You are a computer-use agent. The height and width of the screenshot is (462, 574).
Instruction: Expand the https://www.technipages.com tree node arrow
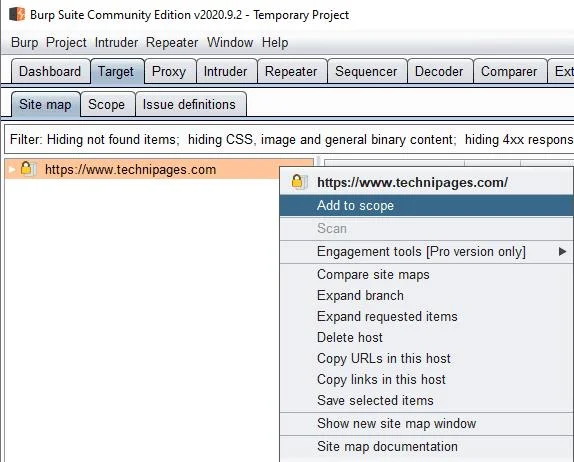point(12,169)
